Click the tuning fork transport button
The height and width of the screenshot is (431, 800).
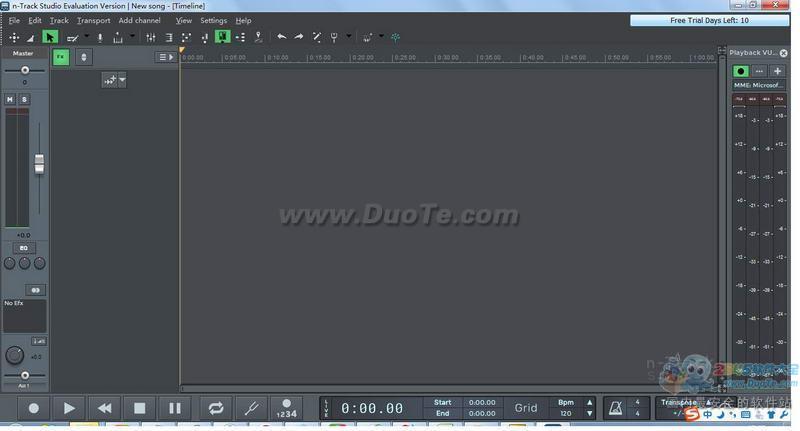(x=251, y=408)
